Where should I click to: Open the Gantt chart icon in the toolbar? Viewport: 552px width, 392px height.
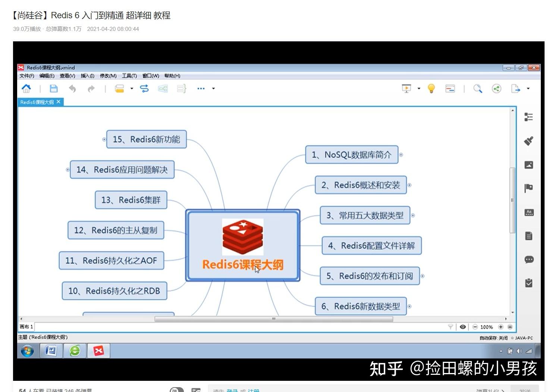point(450,89)
